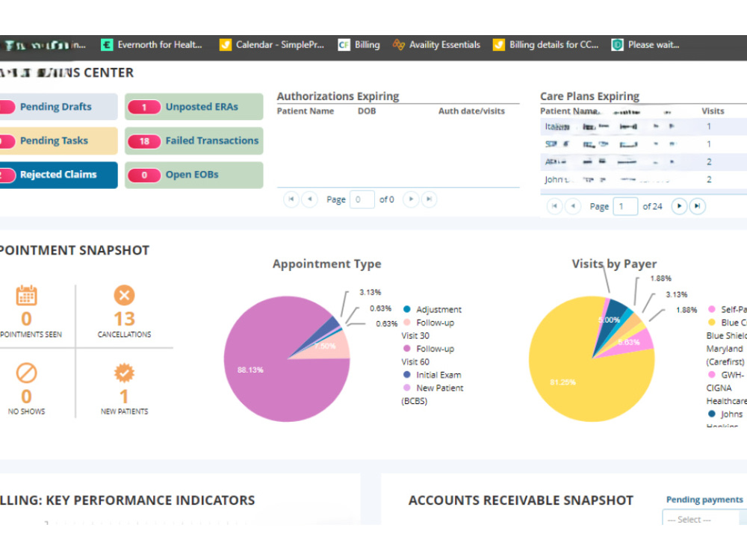Viewport: 747px width, 560px height.
Task: Select the Care Plans row starting with John
Action: pyautogui.click(x=644, y=179)
